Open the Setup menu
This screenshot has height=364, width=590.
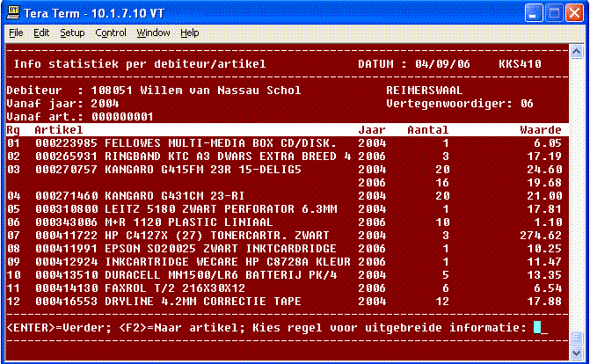tap(72, 33)
